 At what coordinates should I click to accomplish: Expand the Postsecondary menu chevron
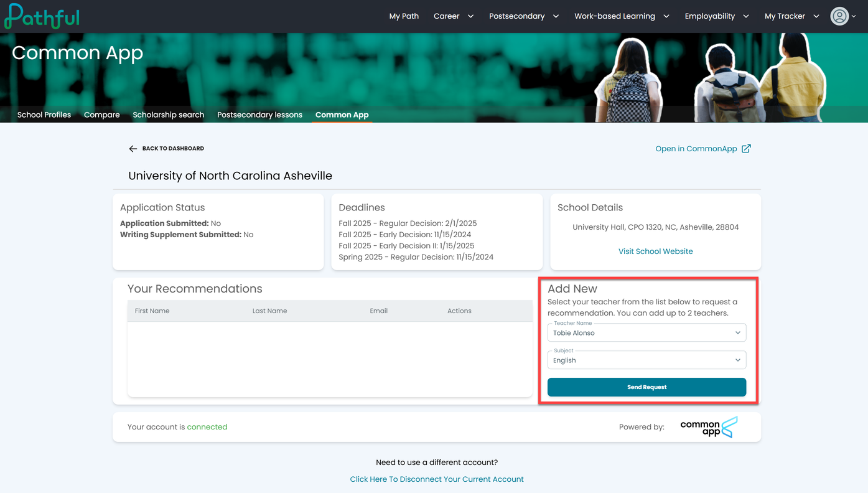[x=556, y=16]
